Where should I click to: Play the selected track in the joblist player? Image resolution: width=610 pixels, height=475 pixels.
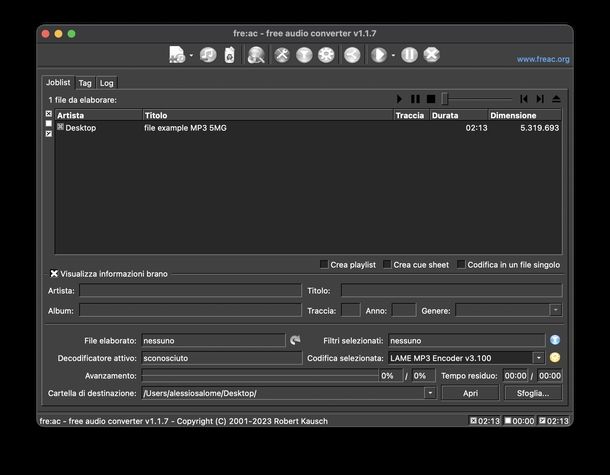coord(399,99)
